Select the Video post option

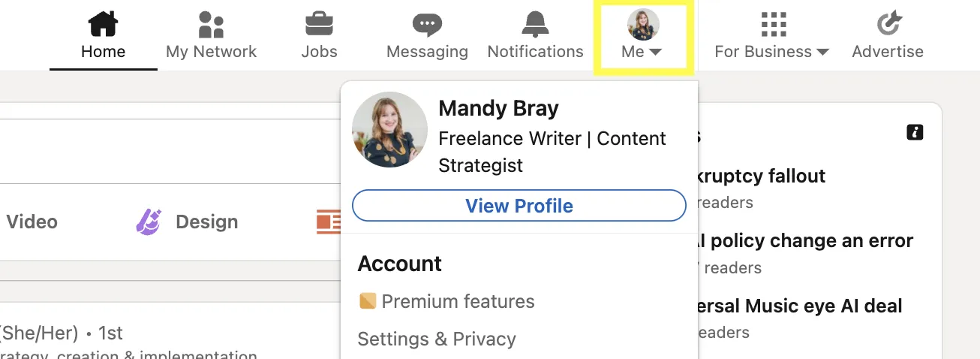32,222
